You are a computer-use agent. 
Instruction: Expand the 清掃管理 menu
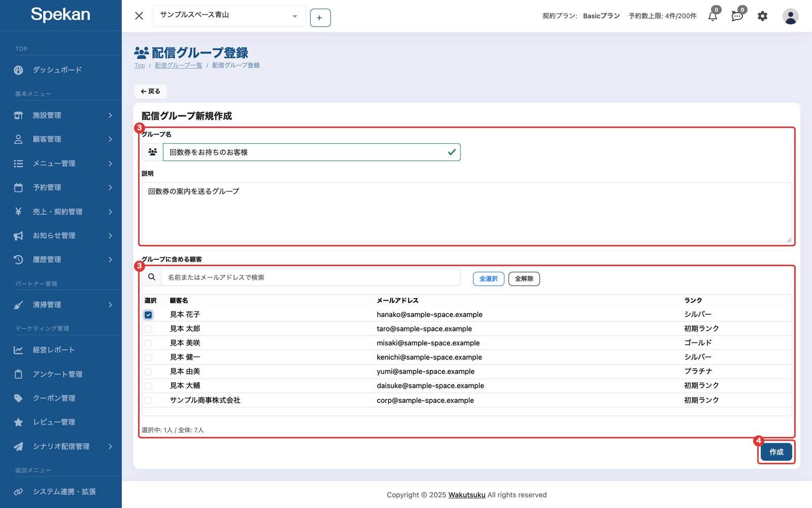(x=61, y=305)
